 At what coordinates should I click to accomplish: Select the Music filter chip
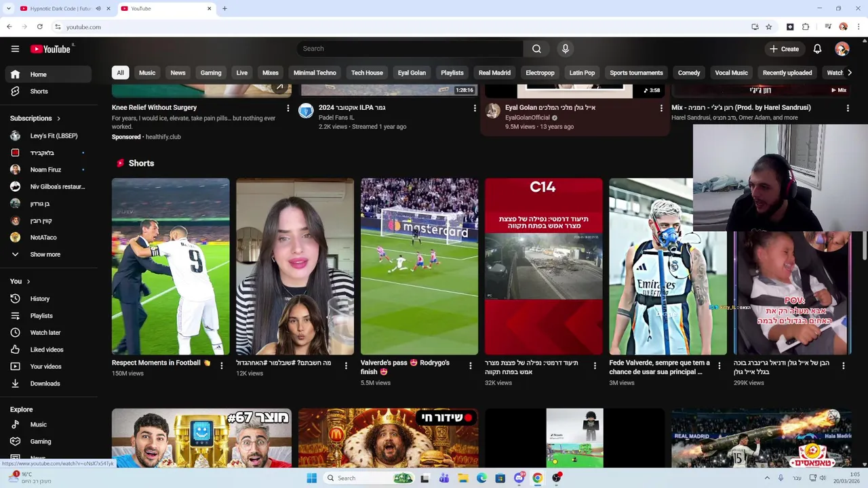tap(147, 73)
